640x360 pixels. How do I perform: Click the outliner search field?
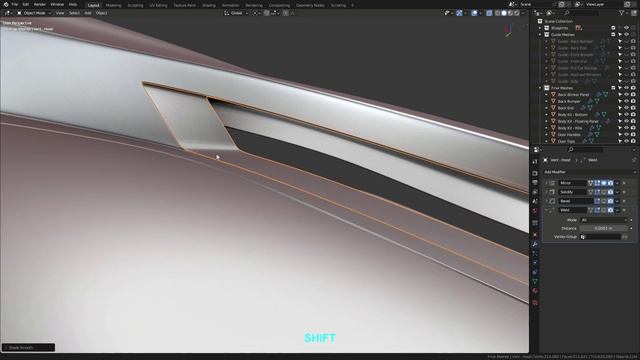tap(582, 13)
